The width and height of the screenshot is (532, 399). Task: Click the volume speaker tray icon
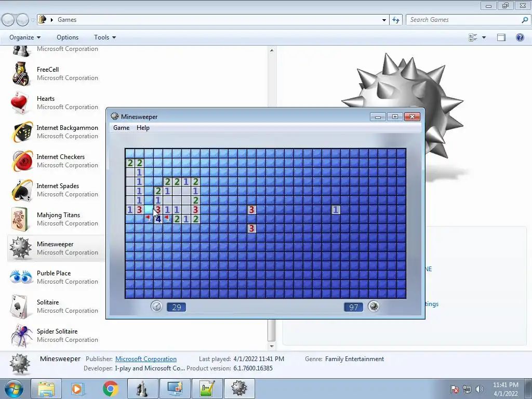click(480, 389)
